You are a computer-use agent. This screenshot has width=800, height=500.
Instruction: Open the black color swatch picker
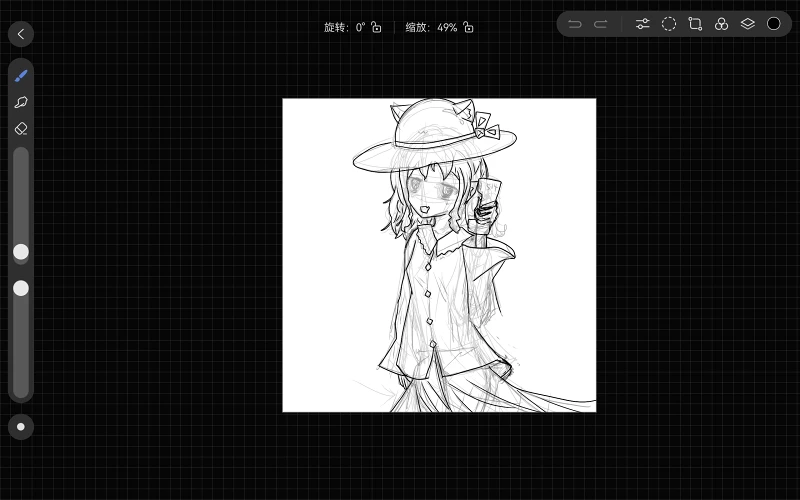[x=773, y=24]
